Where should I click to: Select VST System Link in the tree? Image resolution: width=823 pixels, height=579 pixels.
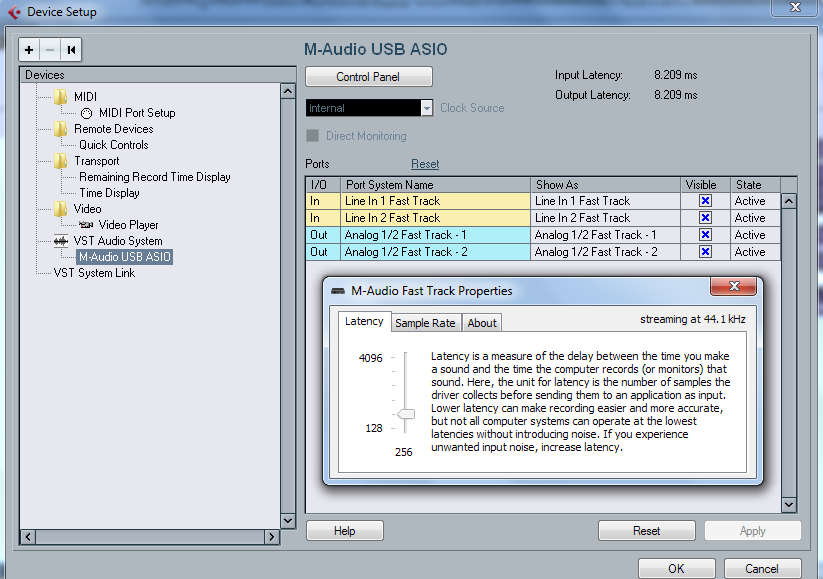coord(94,273)
